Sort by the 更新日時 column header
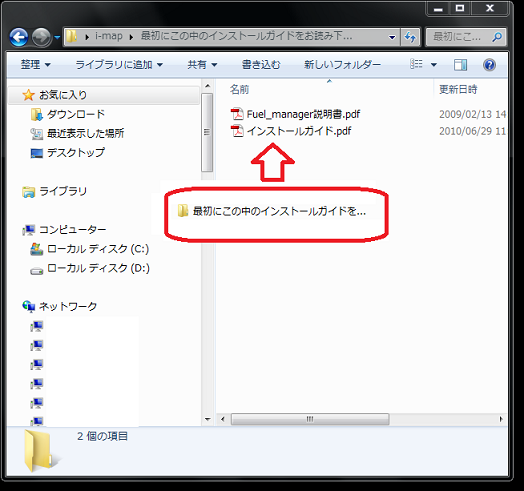Viewport: 524px width, 491px height. point(458,89)
